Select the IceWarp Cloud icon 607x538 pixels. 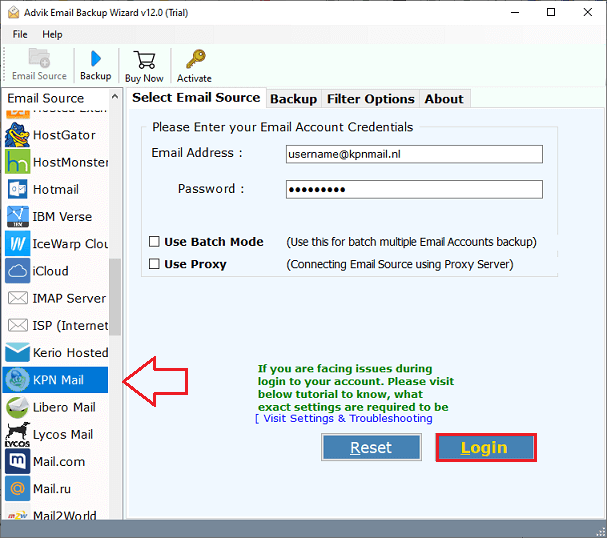[17, 243]
